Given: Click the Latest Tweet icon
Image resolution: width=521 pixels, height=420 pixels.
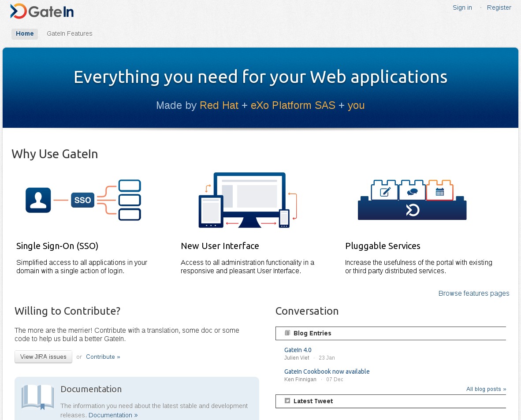Looking at the screenshot, I should [287, 401].
